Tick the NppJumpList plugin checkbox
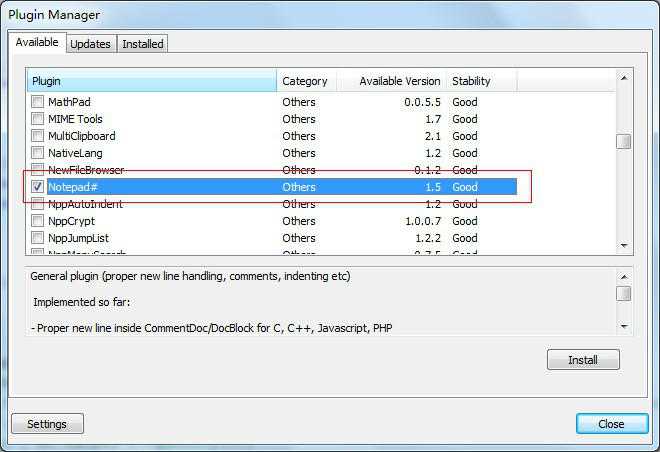 tap(37, 238)
